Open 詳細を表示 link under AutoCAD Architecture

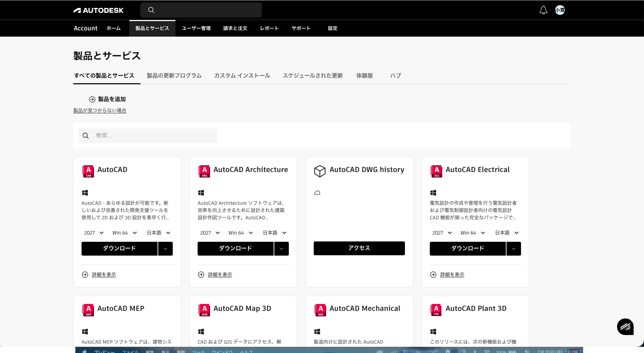(220, 275)
